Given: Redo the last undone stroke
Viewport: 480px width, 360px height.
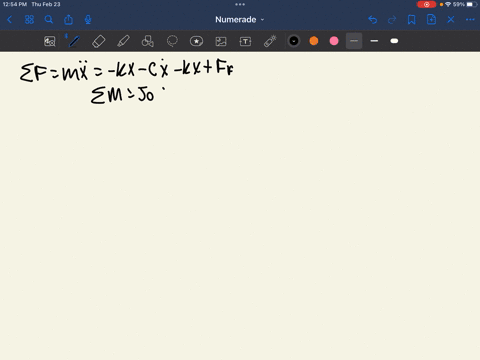Looking at the screenshot, I should click(x=392, y=20).
